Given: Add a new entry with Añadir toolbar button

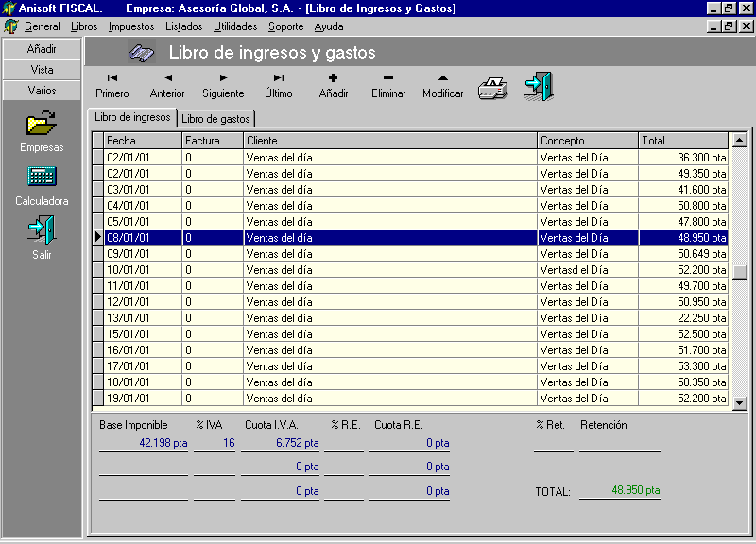Looking at the screenshot, I should coord(334,86).
